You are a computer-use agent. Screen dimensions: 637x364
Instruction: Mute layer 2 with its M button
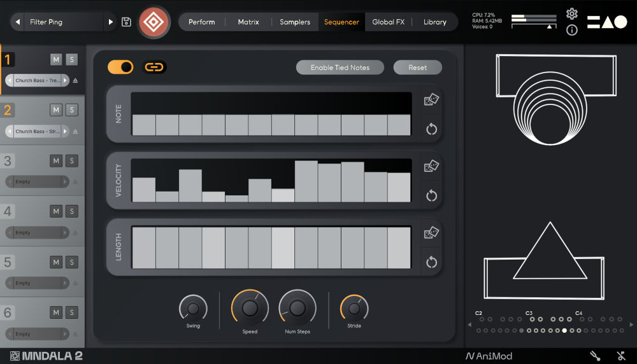pyautogui.click(x=56, y=110)
